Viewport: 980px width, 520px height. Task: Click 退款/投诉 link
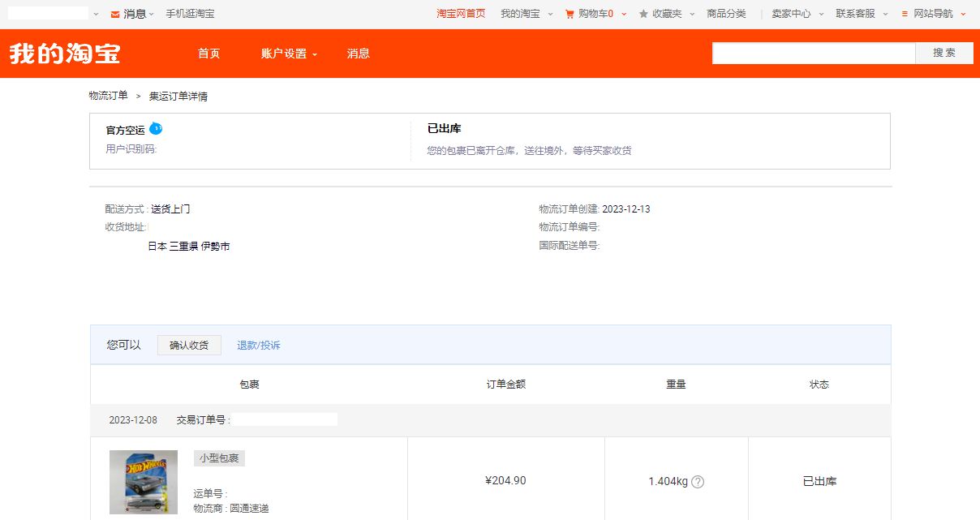[x=259, y=346]
